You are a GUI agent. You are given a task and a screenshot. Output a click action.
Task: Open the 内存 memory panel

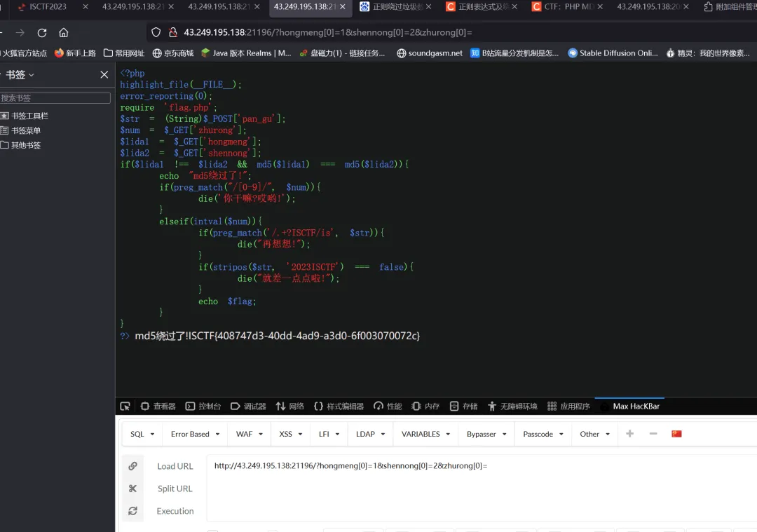coord(425,407)
